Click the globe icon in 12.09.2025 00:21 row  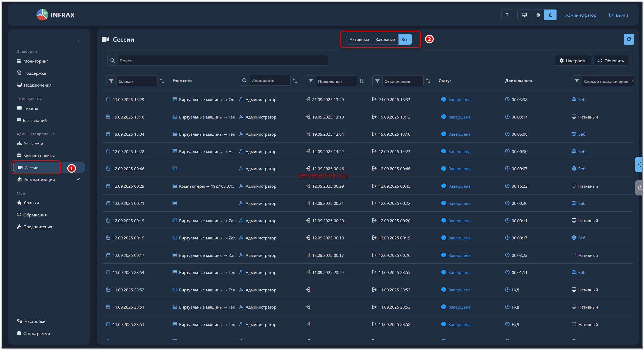click(574, 203)
